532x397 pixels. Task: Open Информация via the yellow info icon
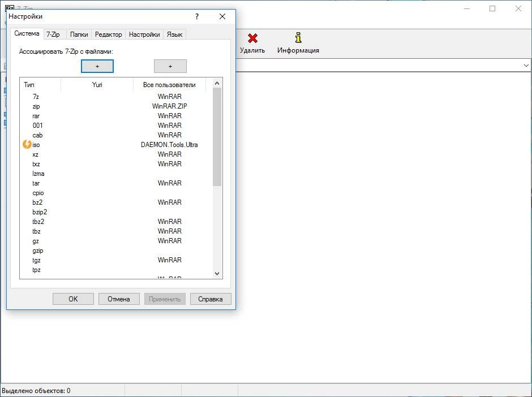pyautogui.click(x=298, y=38)
